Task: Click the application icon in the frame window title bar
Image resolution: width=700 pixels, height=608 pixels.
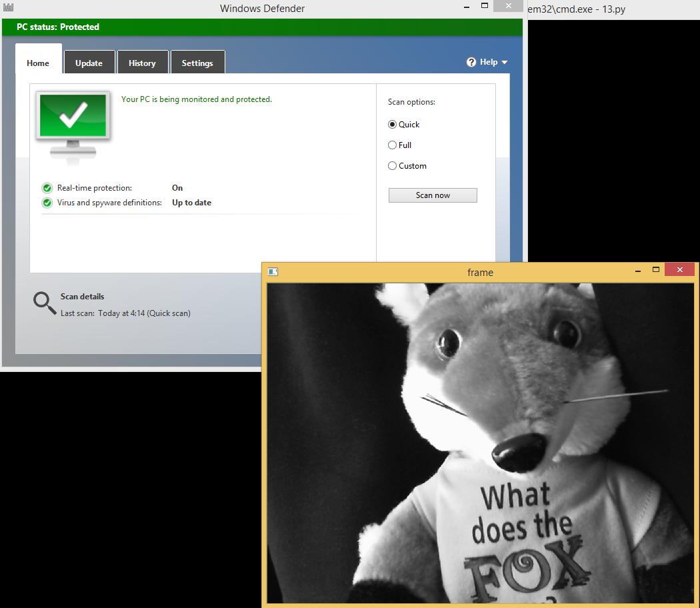Action: click(x=272, y=271)
